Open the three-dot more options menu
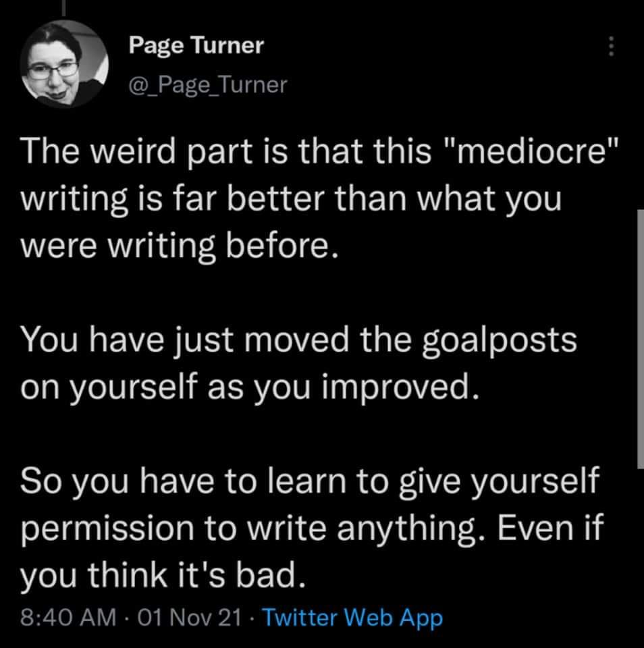The width and height of the screenshot is (644, 648). pyautogui.click(x=611, y=46)
